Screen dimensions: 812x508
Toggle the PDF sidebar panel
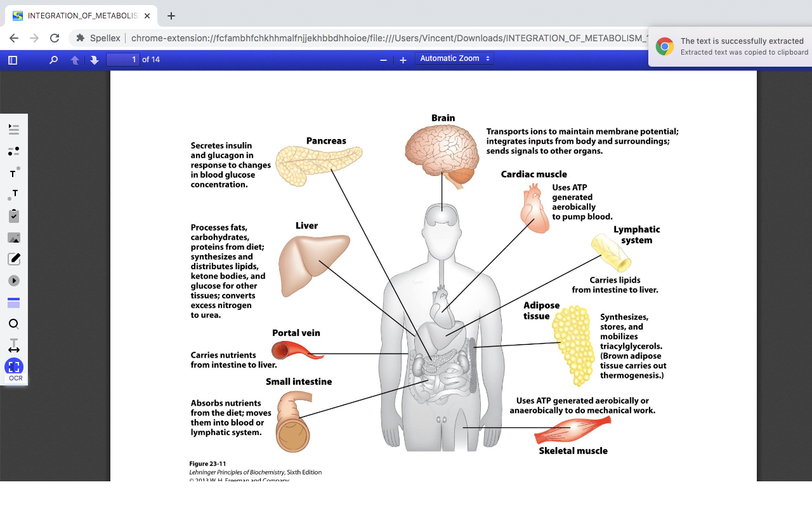(13, 60)
